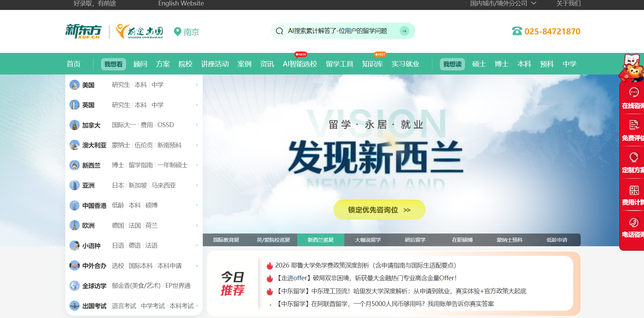
Task: Open the AI智能选校 menu item
Action: coord(300,64)
